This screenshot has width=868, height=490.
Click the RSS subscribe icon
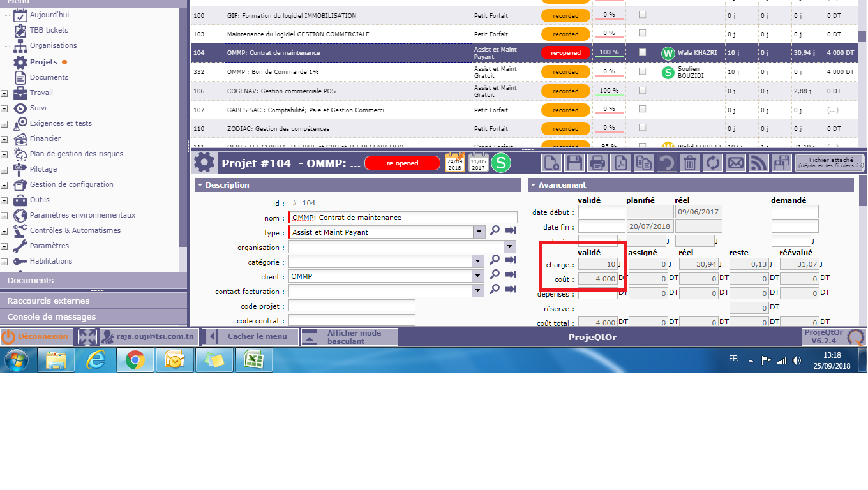[x=758, y=163]
